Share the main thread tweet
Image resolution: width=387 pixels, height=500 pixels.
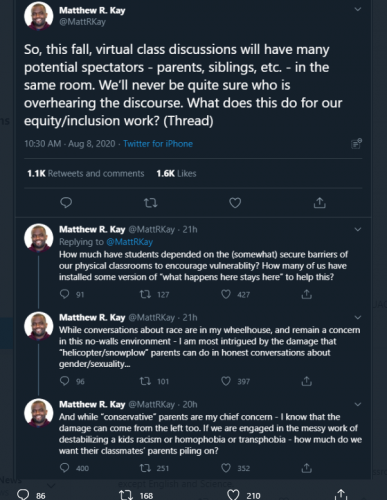[x=320, y=202]
